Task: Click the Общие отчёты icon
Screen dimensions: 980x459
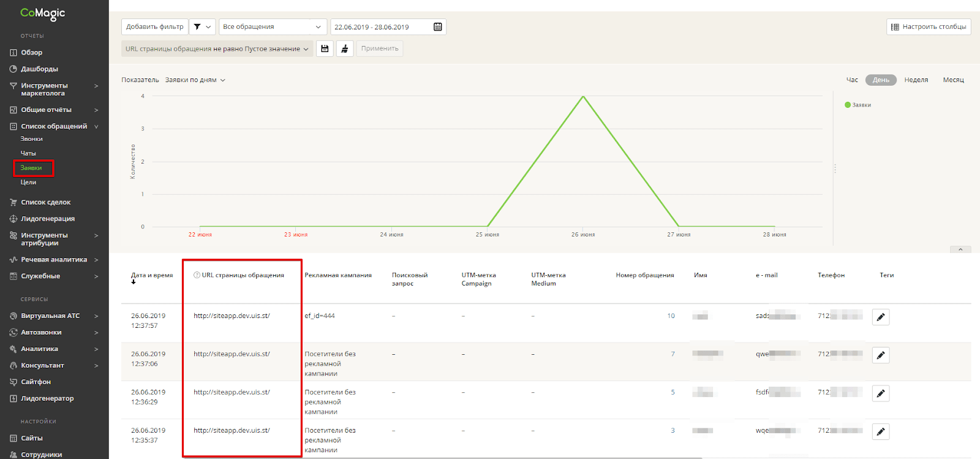Action: (13, 110)
